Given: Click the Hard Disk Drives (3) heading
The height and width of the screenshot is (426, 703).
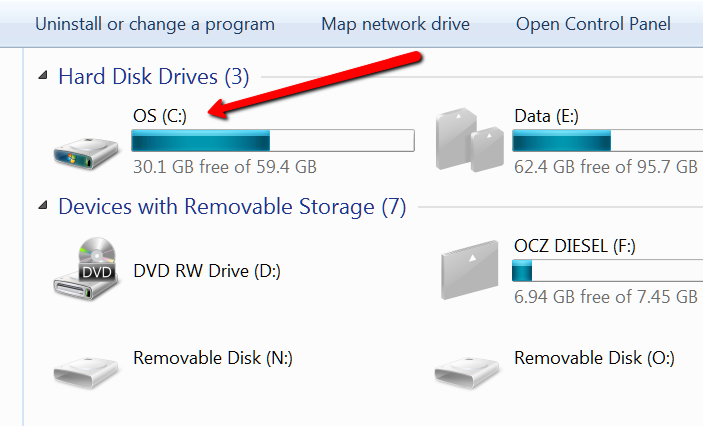Looking at the screenshot, I should [x=154, y=76].
